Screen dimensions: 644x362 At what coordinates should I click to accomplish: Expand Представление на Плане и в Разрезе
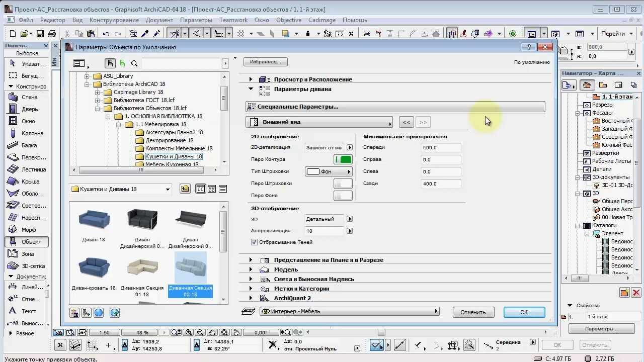(251, 260)
